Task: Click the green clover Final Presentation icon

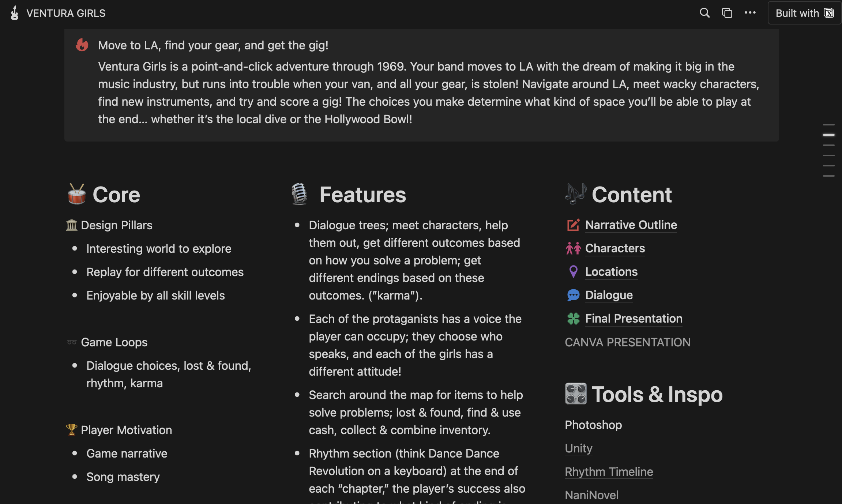Action: (x=573, y=319)
